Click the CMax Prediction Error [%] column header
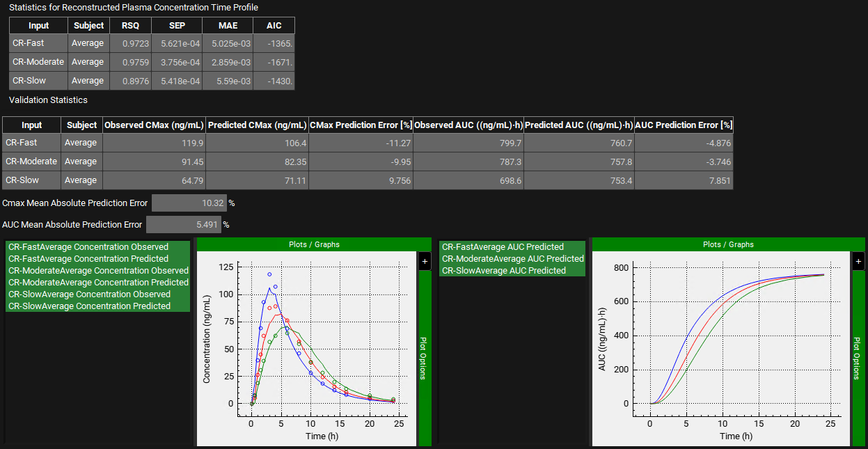The image size is (868, 449). click(361, 125)
